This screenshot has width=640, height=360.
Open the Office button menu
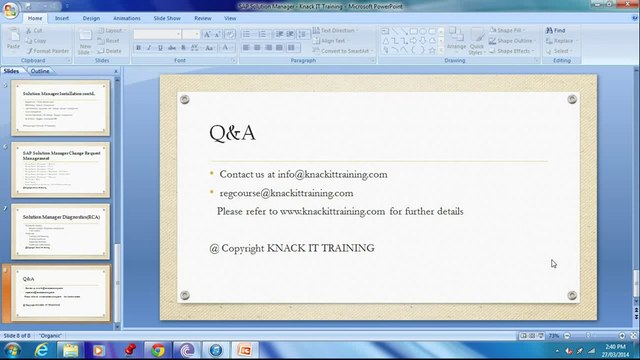click(x=10, y=10)
